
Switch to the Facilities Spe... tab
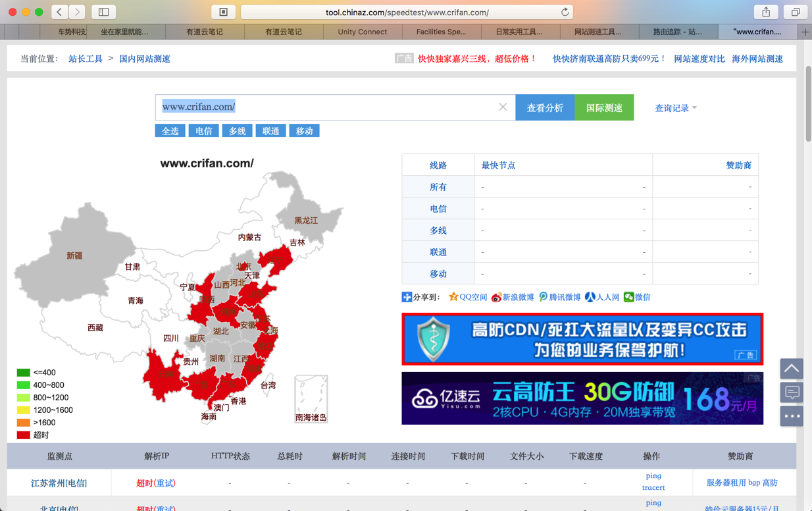(441, 32)
